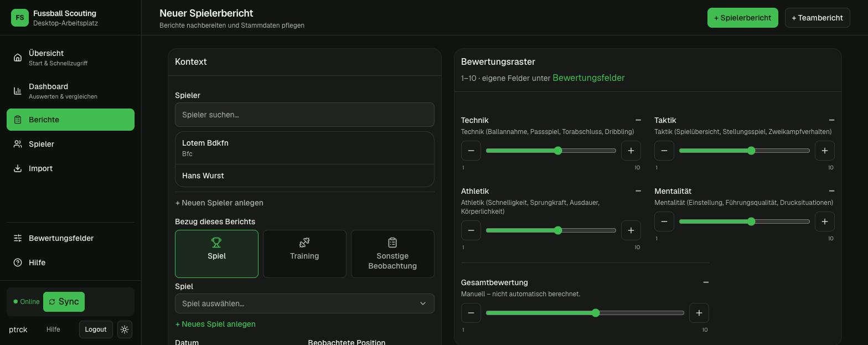Create a new Spielerbericht
Viewport: 868px width, 345px height.
(742, 18)
